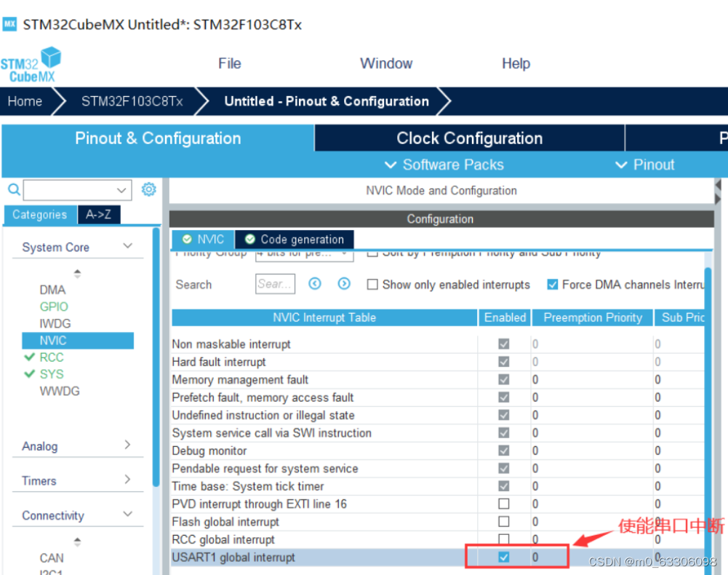The image size is (728, 575).
Task: Click the search magnifier icon in sidebar
Action: pos(15,189)
